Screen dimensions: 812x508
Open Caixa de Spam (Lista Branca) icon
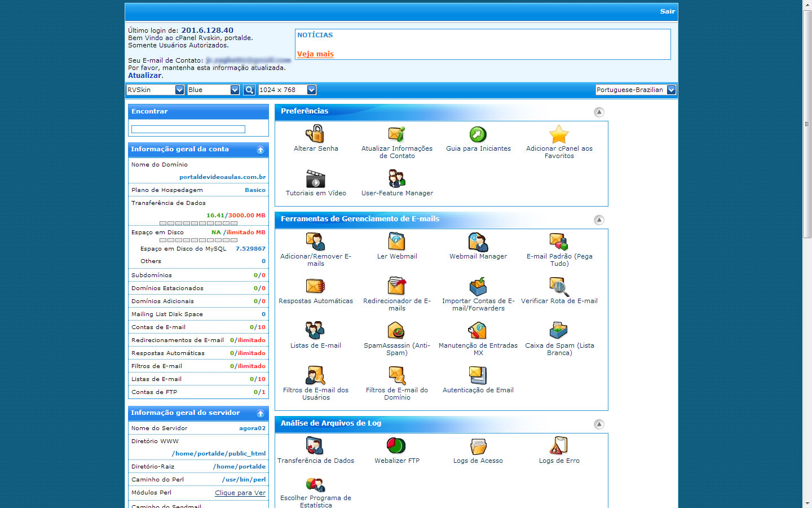[x=559, y=331]
